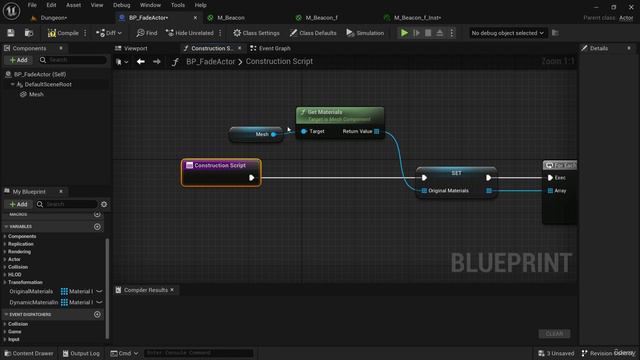The height and width of the screenshot is (360, 640).
Task: Open the Help menu
Action: point(200,5)
